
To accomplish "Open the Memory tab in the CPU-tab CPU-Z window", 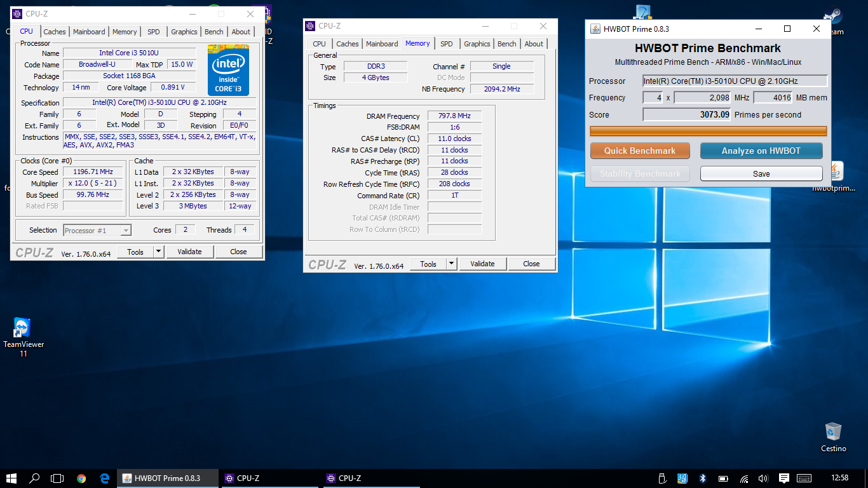I will coord(125,32).
